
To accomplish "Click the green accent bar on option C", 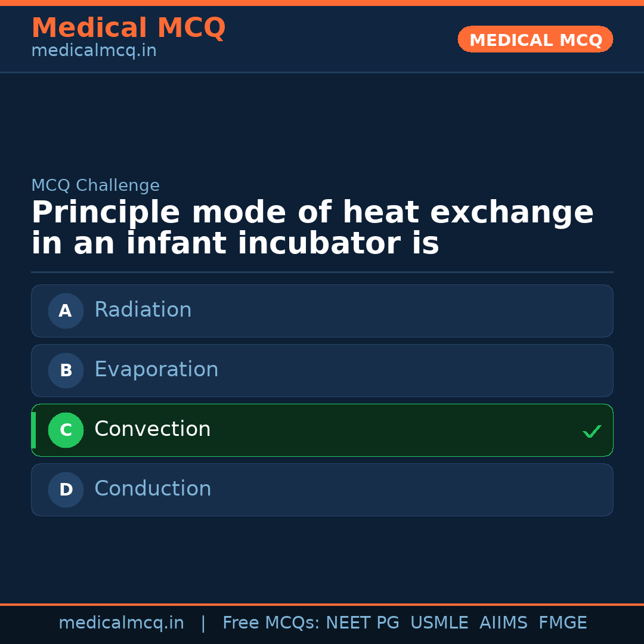I will tap(33, 430).
